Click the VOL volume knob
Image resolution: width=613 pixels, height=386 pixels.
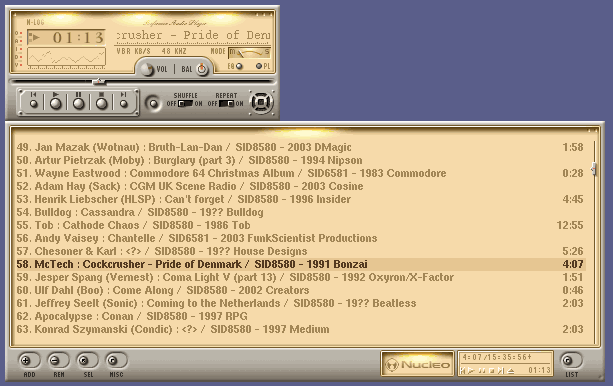pos(147,69)
